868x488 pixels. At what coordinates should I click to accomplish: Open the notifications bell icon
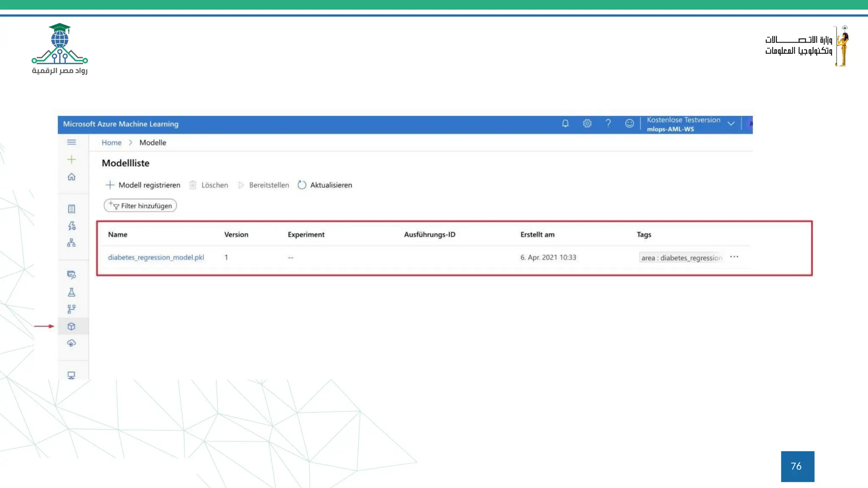565,123
